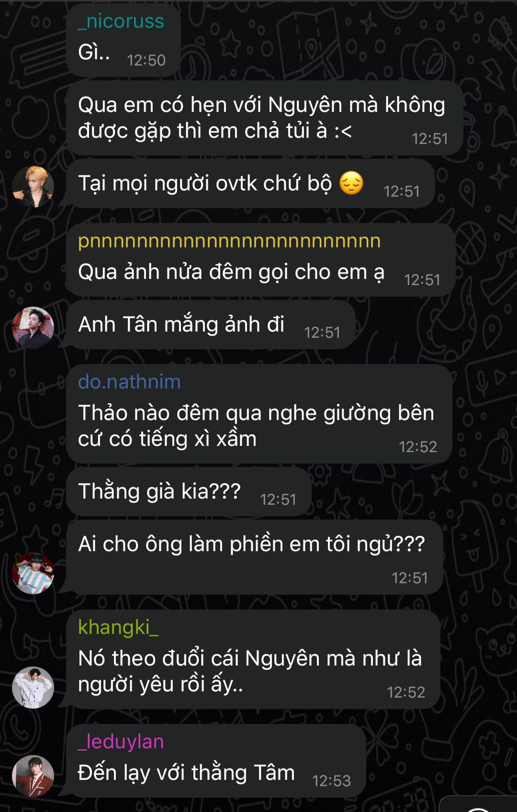Open the blond-haired user's profile avatar

point(33,186)
